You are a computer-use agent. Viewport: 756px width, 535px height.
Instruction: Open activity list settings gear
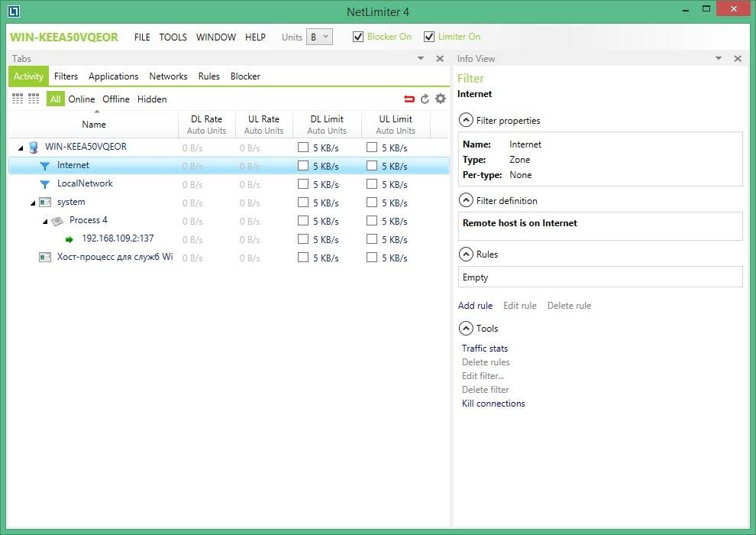click(x=441, y=99)
